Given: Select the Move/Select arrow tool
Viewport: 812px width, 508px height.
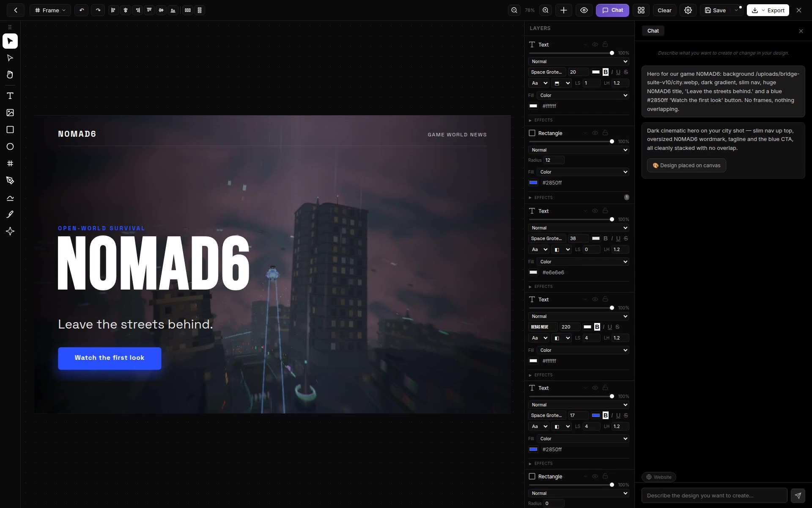Looking at the screenshot, I should point(10,41).
